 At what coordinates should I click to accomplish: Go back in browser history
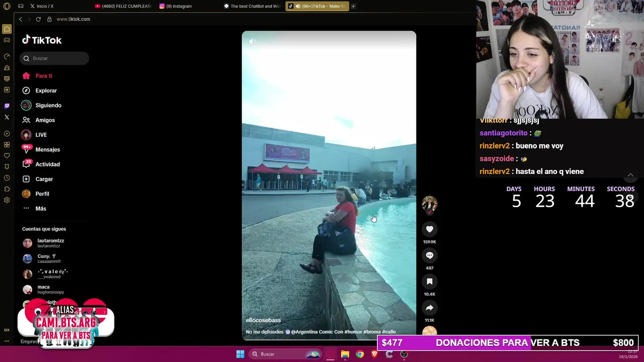point(20,19)
